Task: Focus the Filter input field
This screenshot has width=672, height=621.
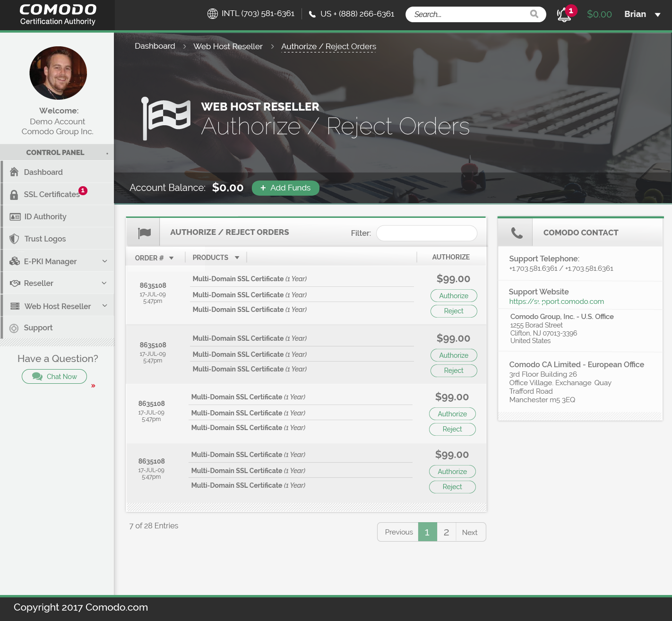Action: pyautogui.click(x=427, y=233)
